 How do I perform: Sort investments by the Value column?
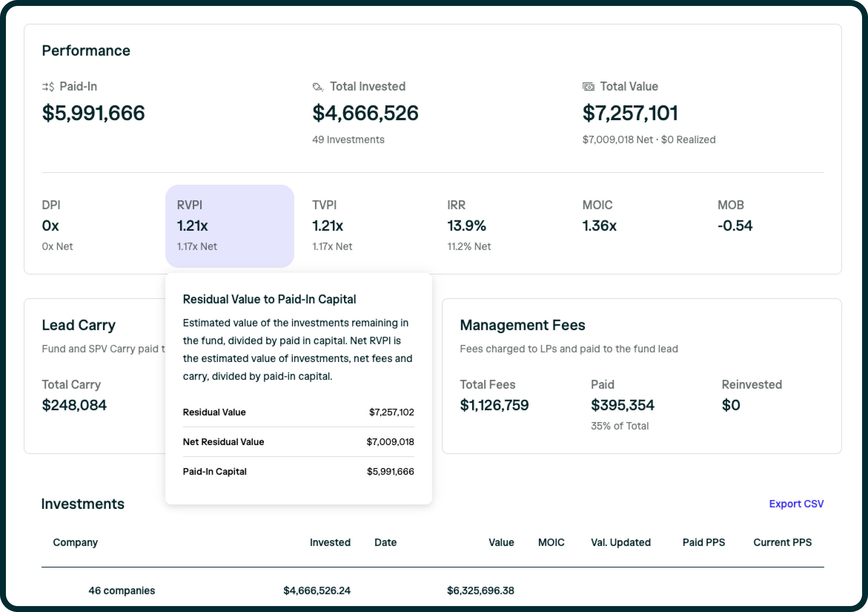pyautogui.click(x=501, y=542)
